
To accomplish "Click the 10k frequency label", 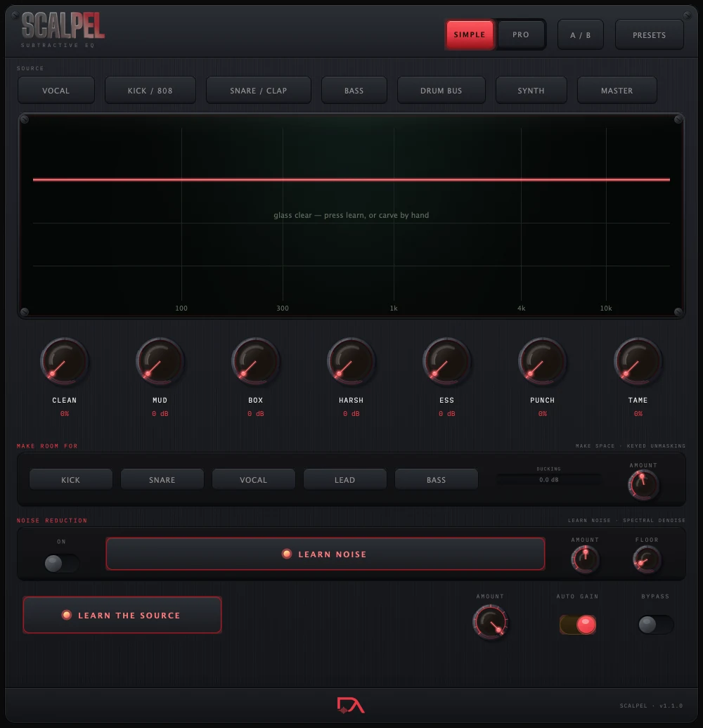I will coord(606,308).
